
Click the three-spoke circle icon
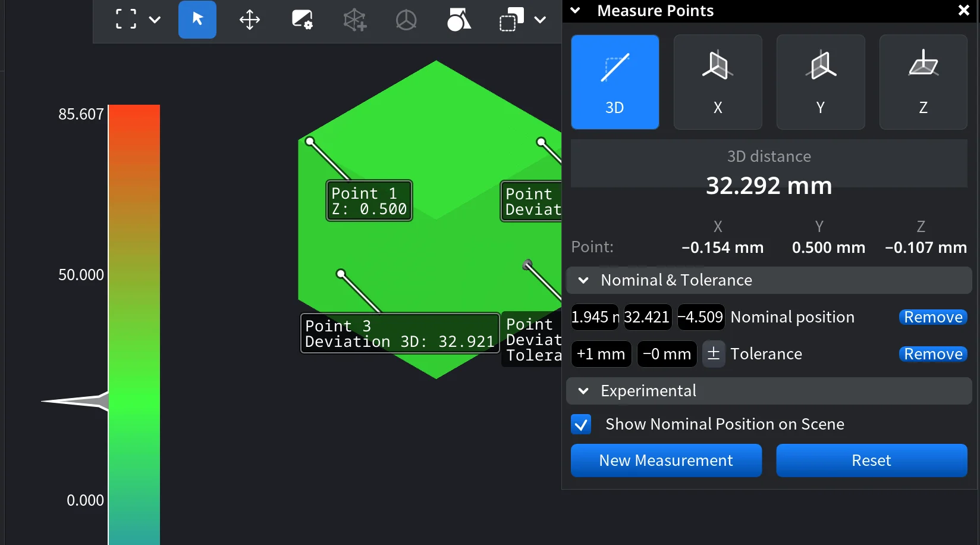click(406, 20)
